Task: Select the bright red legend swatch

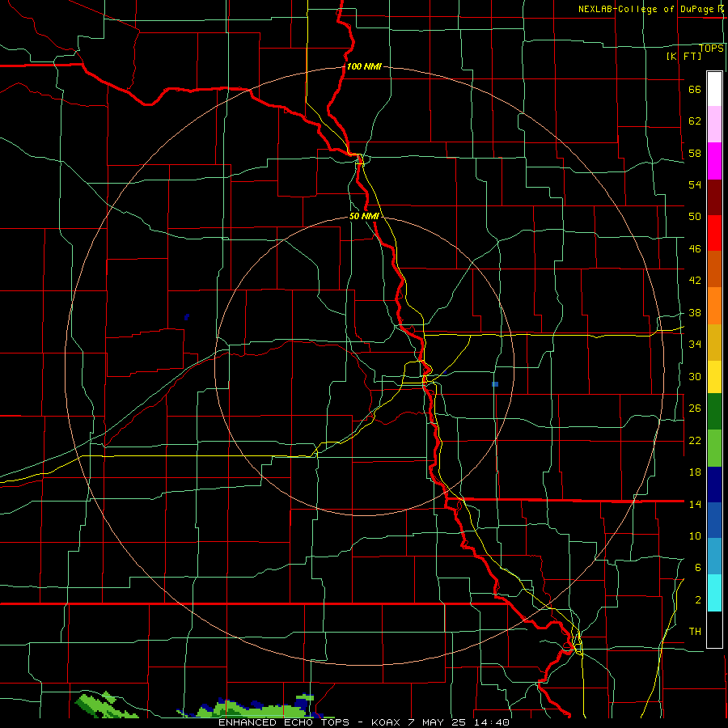Action: point(714,233)
